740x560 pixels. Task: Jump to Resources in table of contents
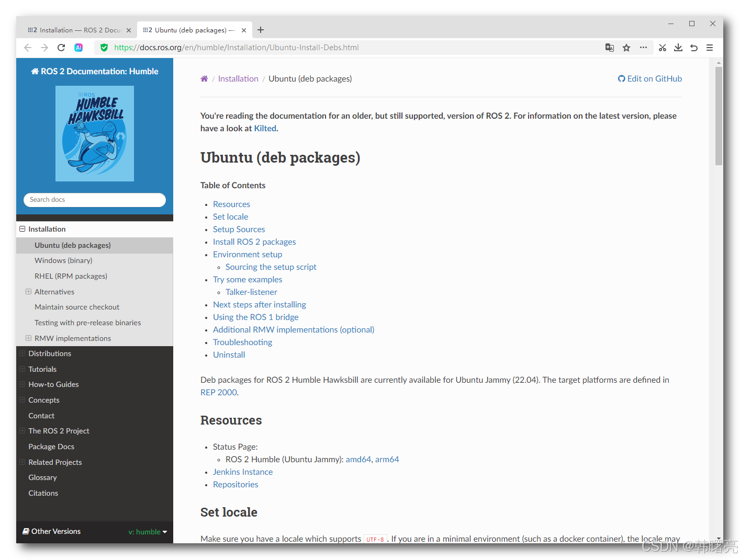[x=231, y=204]
